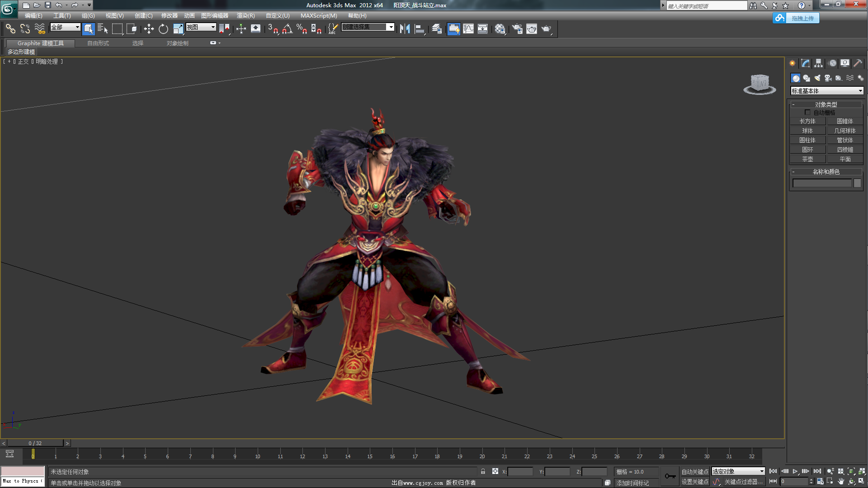Click the 茶壶 teapot button
Viewport: 868px width, 488px height.
(x=807, y=159)
